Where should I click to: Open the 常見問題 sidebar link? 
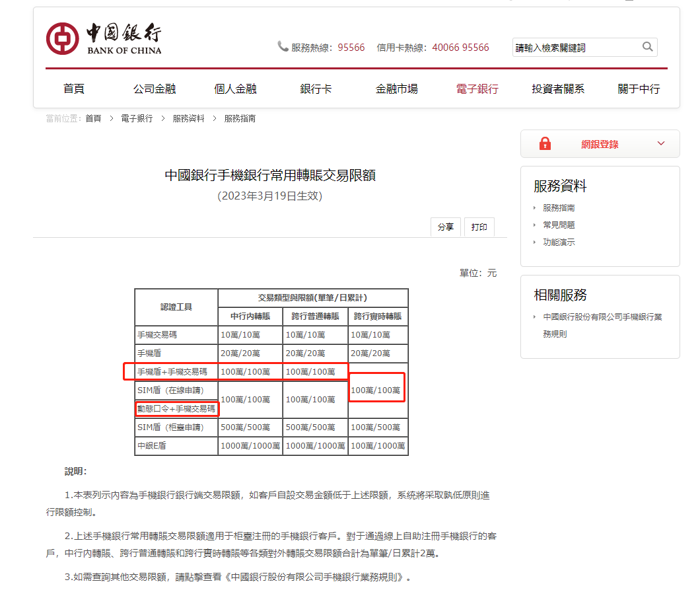coord(559,225)
